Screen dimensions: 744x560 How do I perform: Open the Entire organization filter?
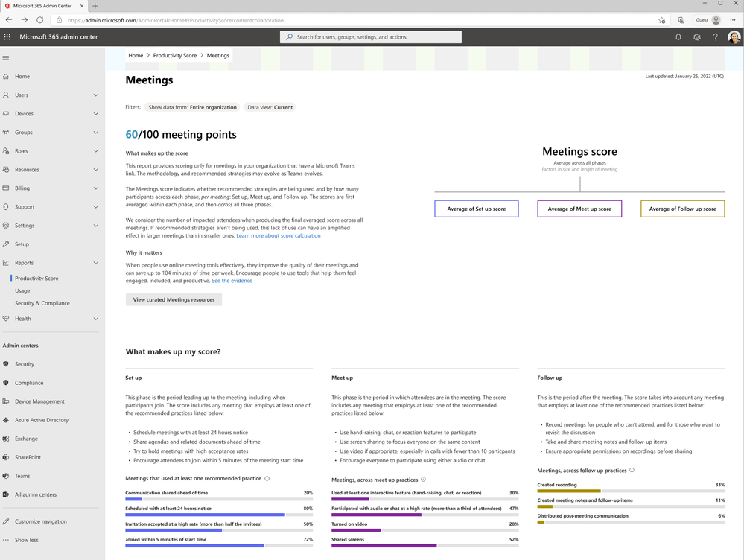[x=192, y=107]
